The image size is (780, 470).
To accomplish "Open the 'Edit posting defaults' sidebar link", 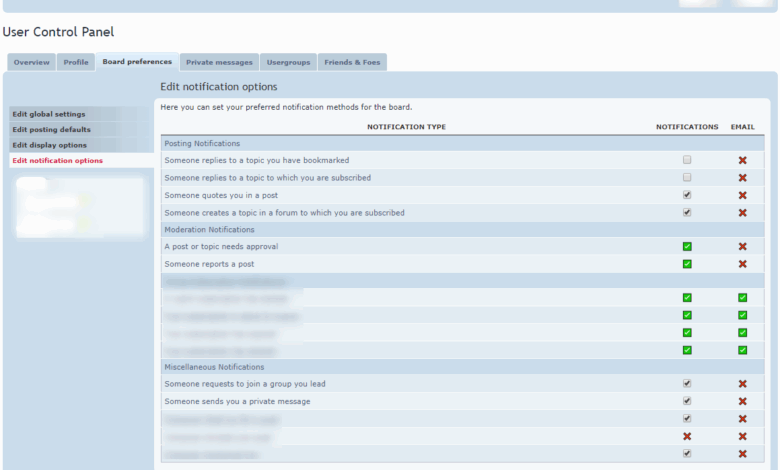I will click(51, 129).
